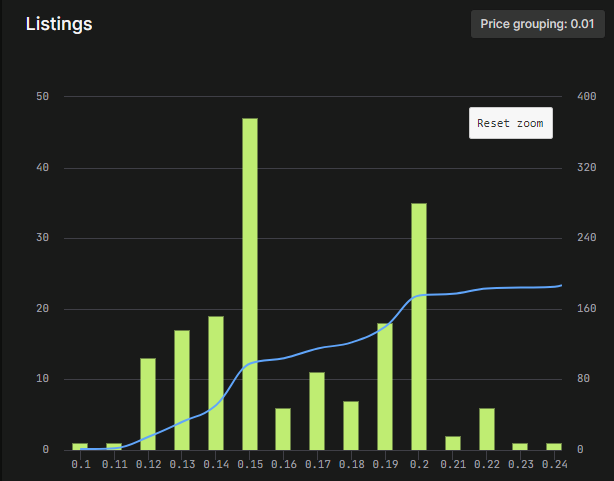This screenshot has height=481, width=614.
Task: Click the right axis value 400
Action: [x=587, y=96]
